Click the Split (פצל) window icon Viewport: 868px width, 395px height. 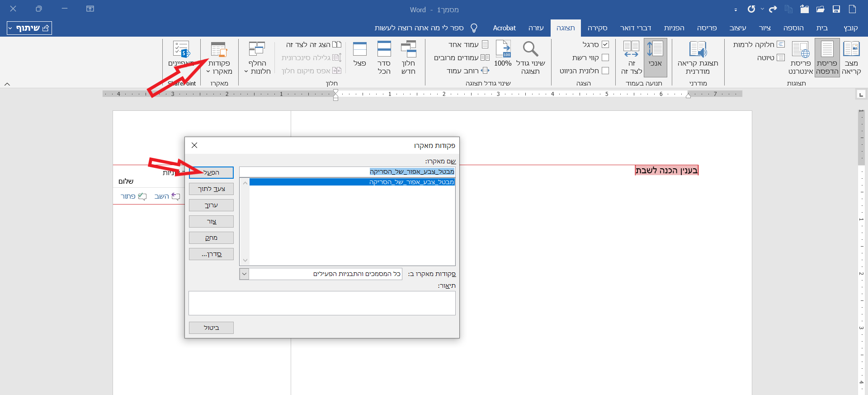pos(360,50)
